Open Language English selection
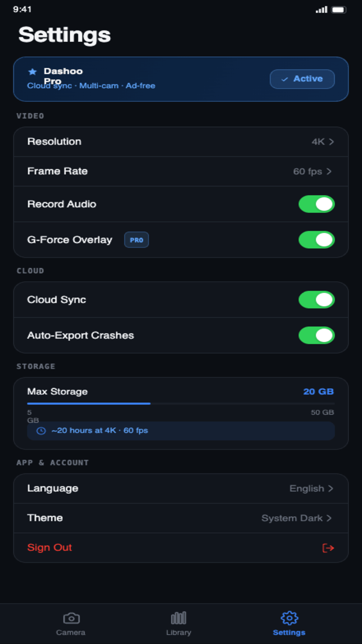The height and width of the screenshot is (644, 362). 311,488
